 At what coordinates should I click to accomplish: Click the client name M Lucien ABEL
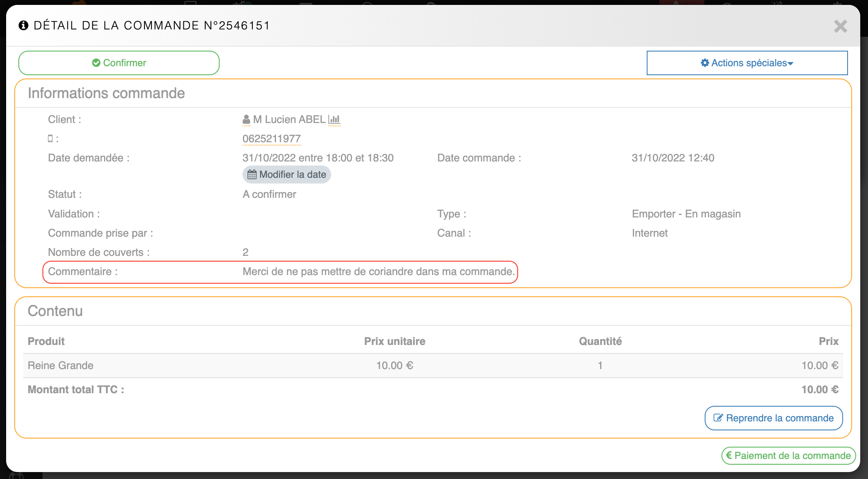click(289, 119)
